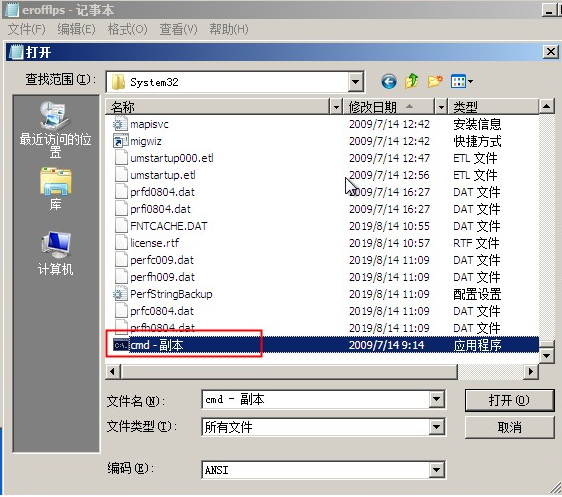Go back using the blue back arrow icon
The image size is (562, 497).
coord(389,81)
